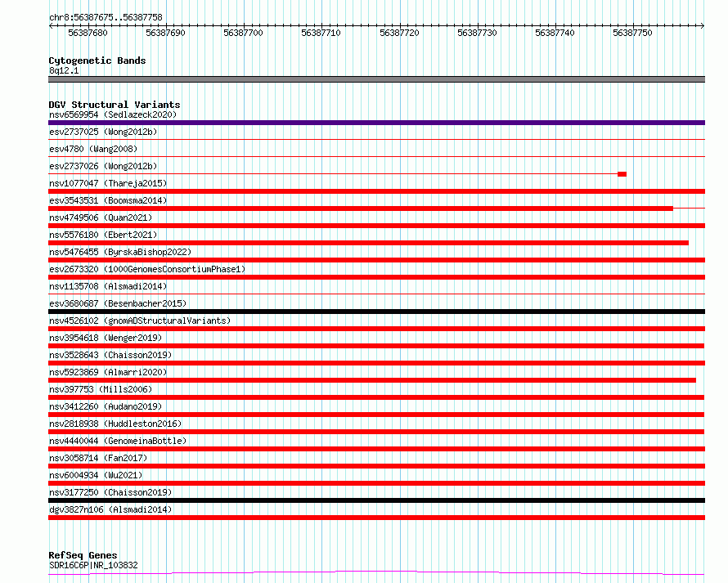The height and width of the screenshot is (583, 728).
Task: Click the red bar under nsv1077047 (Thareja2015)
Action: pyautogui.click(x=376, y=191)
